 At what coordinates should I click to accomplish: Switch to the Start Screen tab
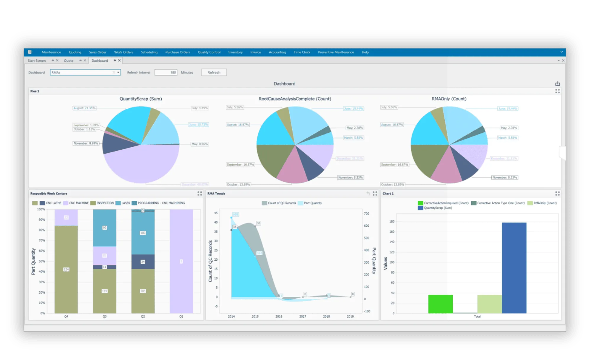(37, 61)
